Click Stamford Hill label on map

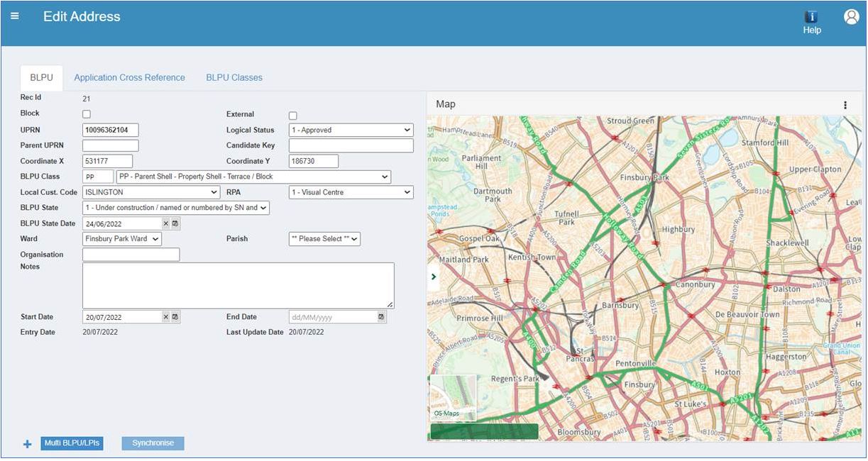tap(764, 143)
